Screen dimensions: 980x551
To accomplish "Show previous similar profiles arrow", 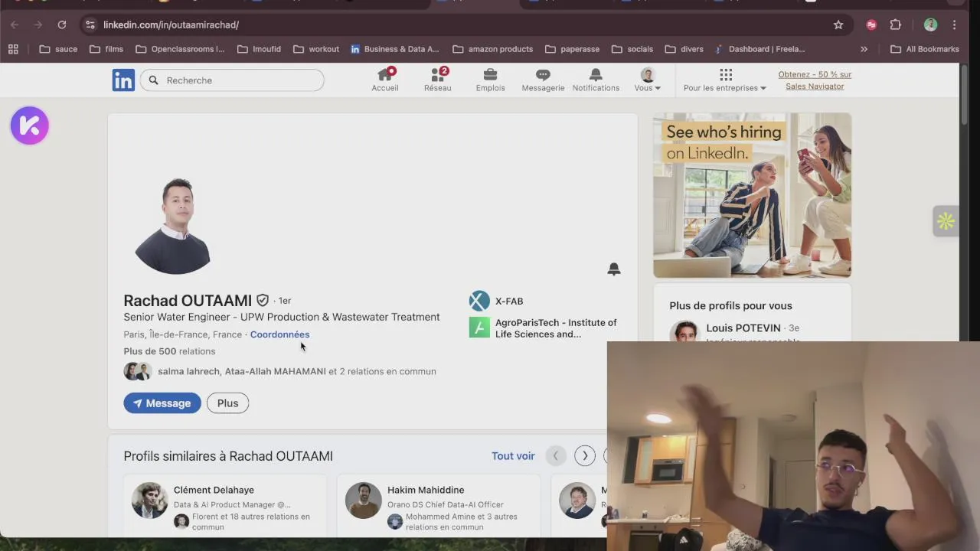I will [x=556, y=456].
